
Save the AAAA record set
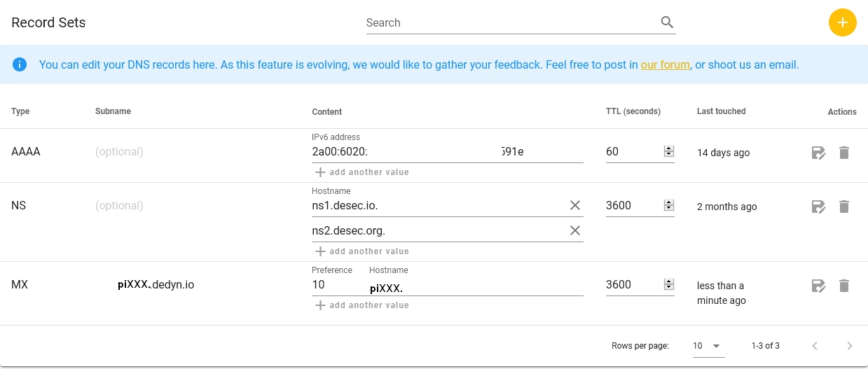pyautogui.click(x=818, y=153)
